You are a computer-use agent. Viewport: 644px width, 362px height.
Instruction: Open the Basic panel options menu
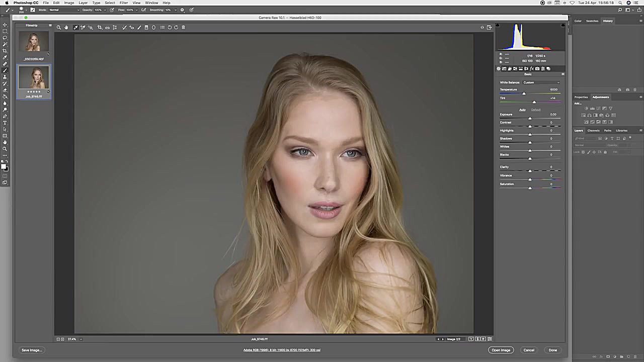(x=562, y=74)
